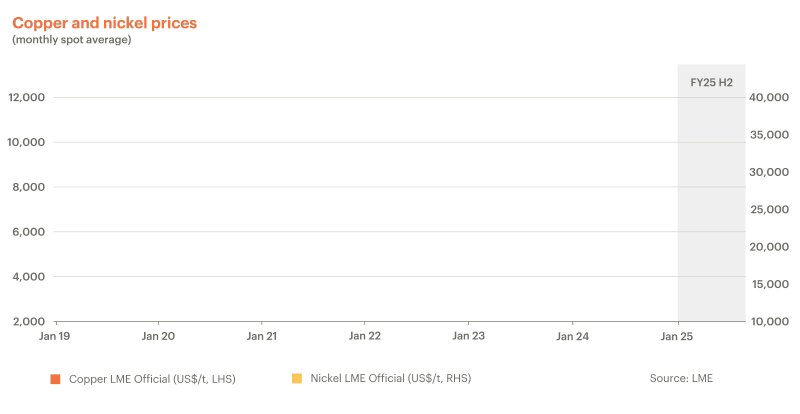Click the 'monthly spot average' subtitle
800x414 pixels.
click(x=71, y=40)
